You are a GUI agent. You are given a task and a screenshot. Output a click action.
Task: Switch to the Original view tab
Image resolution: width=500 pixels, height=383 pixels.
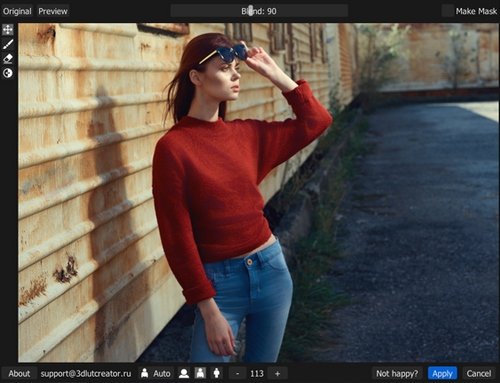(17, 11)
